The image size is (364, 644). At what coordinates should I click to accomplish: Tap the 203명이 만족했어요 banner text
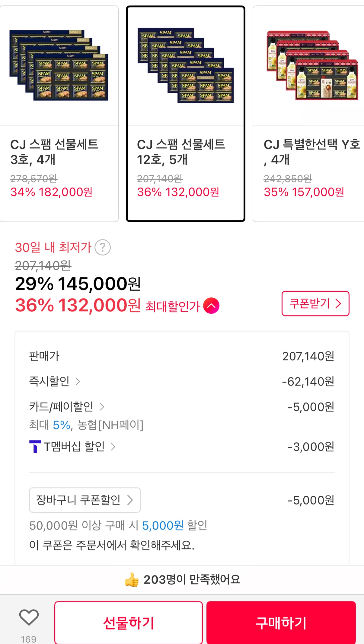click(192, 579)
